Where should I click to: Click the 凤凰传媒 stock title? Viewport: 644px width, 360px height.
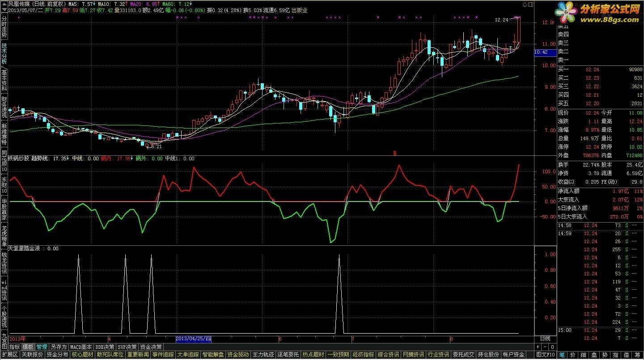pos(20,4)
